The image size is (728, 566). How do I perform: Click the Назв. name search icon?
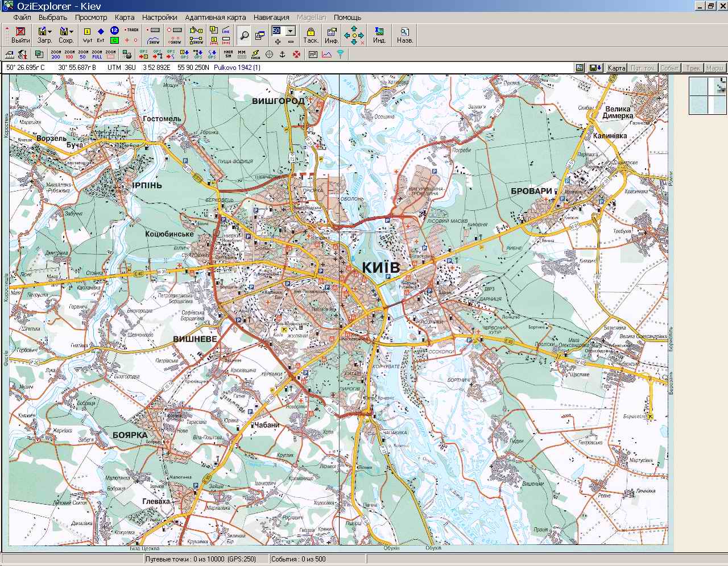(x=404, y=35)
